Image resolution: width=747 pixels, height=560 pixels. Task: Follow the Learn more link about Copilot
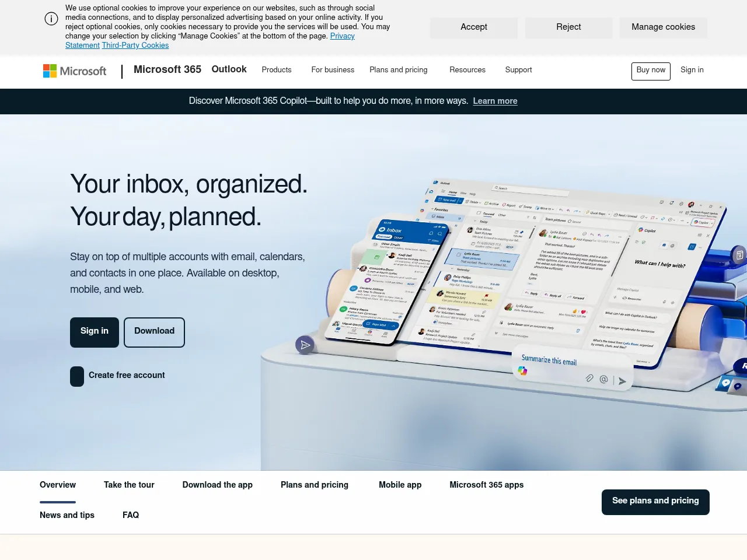(x=495, y=101)
